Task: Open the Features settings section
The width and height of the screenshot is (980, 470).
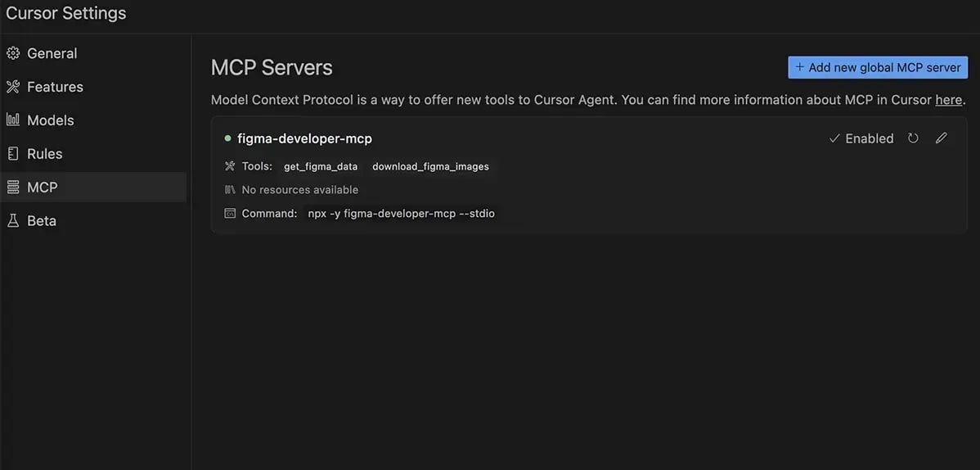Action: [94, 87]
